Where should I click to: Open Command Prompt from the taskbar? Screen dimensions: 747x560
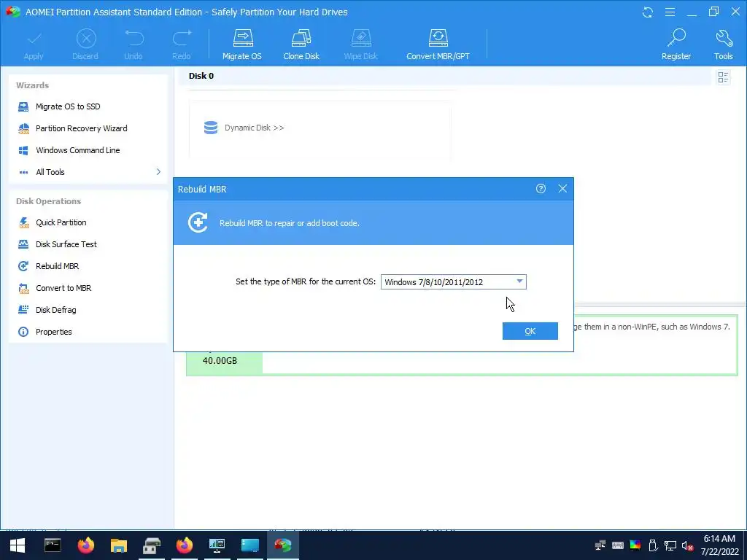[x=53, y=545]
